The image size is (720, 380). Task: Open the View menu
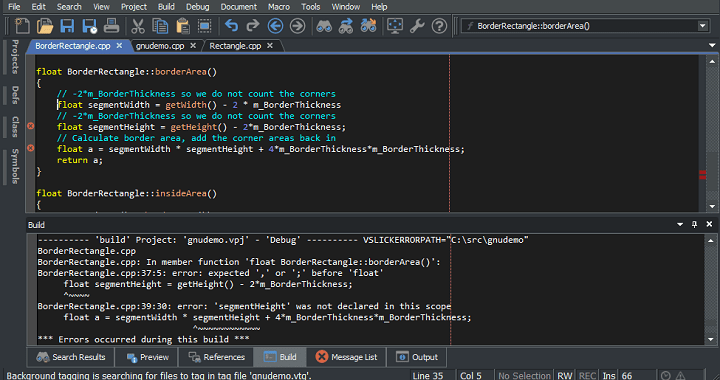coord(101,7)
